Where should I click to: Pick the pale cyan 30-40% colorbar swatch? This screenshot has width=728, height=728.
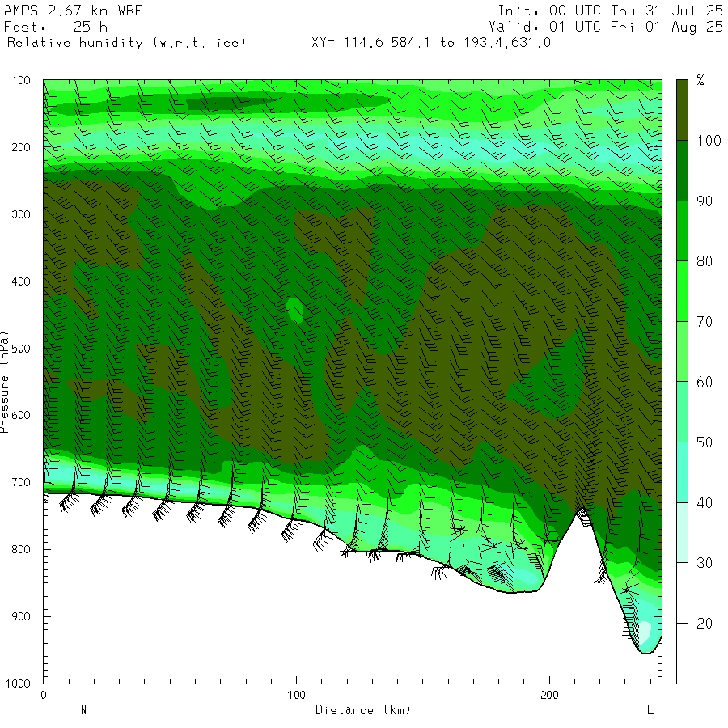point(682,532)
